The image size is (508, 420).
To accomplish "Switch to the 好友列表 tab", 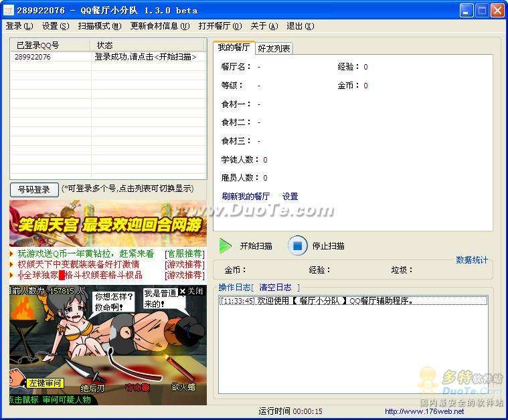I will tap(274, 49).
